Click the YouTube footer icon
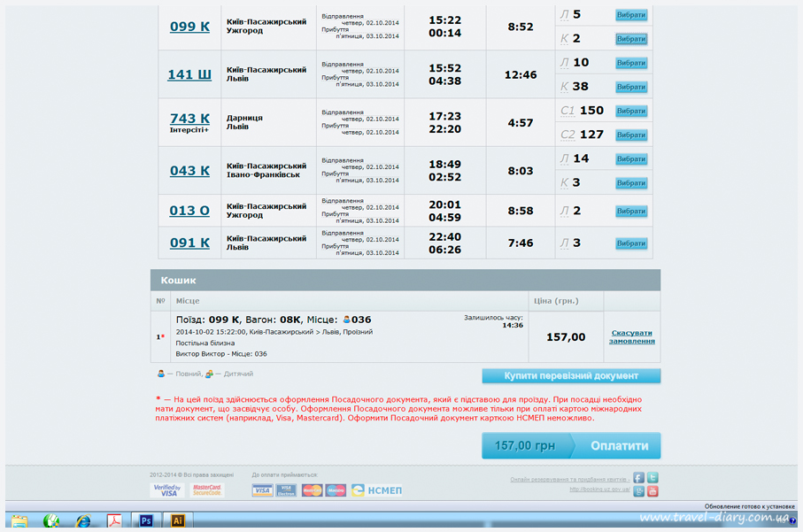This screenshot has height=532, width=803. pyautogui.click(x=652, y=491)
